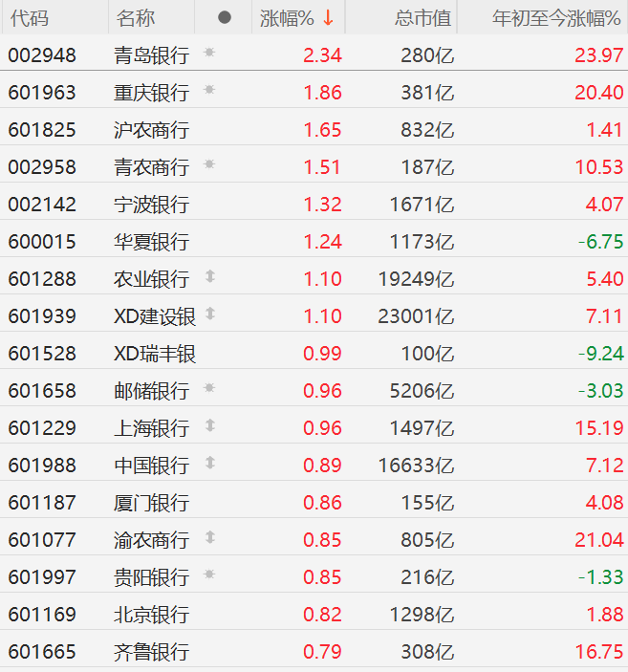Image resolution: width=628 pixels, height=672 pixels.
Task: Click the sun marker icon next to 邮储银行
Action: 209,388
